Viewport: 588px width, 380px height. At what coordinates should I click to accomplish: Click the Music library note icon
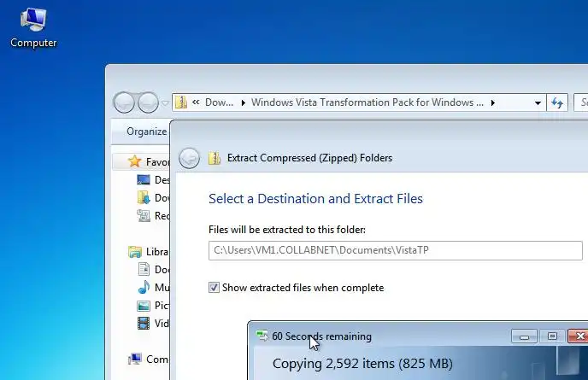click(144, 287)
